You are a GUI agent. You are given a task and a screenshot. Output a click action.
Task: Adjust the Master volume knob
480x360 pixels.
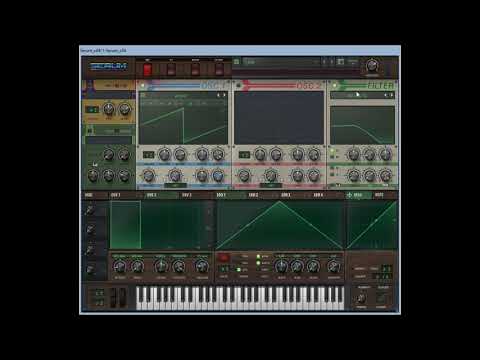[372, 66]
